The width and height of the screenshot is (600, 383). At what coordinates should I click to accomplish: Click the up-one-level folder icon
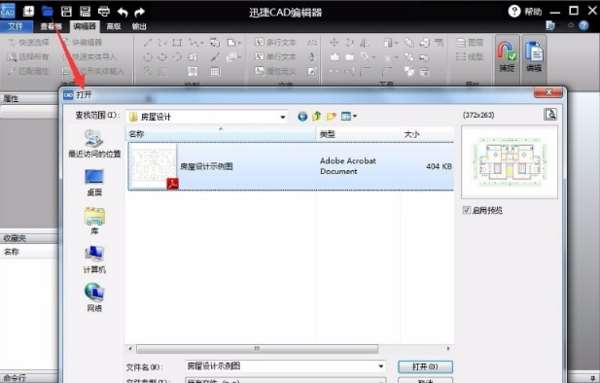pos(316,116)
